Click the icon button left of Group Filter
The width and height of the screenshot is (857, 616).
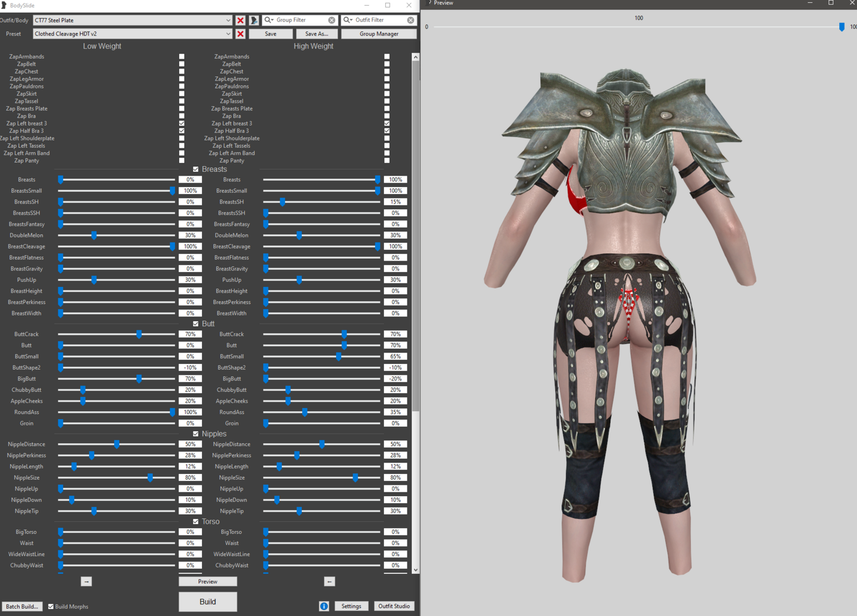point(254,20)
